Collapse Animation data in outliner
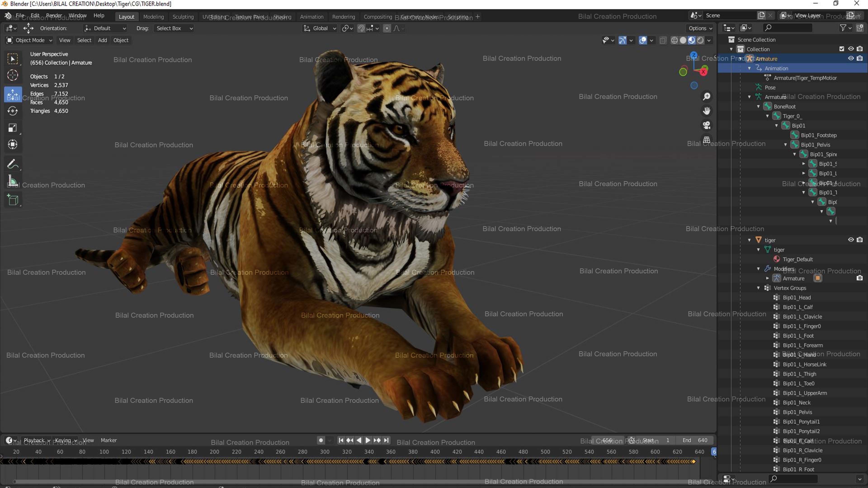 coord(749,68)
